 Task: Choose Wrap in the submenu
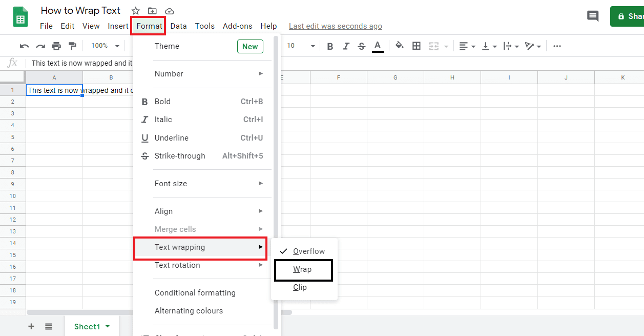click(x=304, y=269)
